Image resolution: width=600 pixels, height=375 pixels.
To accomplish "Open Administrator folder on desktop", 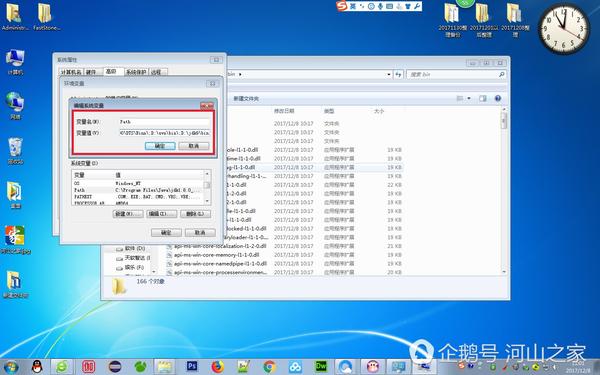I will coord(15,17).
